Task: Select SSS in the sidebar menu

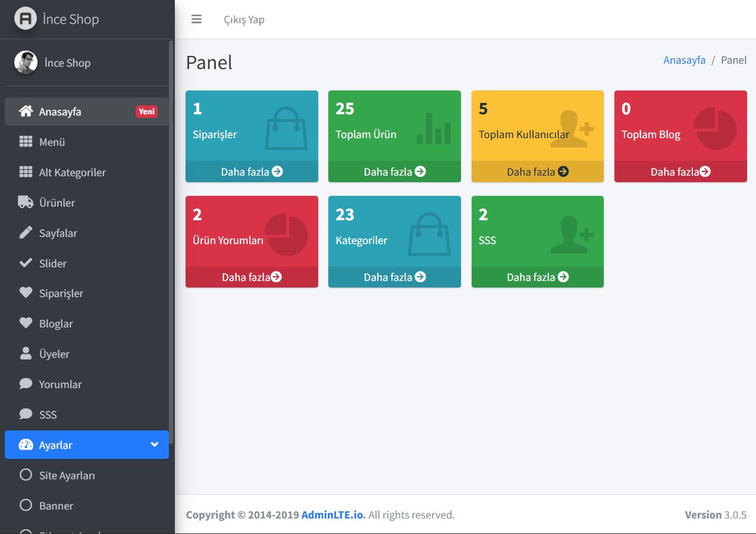Action: [x=48, y=414]
